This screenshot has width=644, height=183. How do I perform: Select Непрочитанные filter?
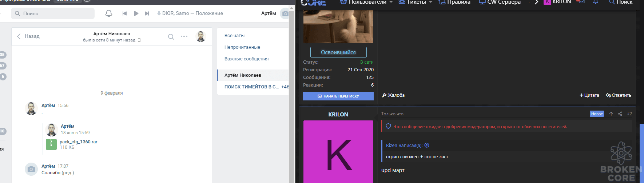(242, 47)
